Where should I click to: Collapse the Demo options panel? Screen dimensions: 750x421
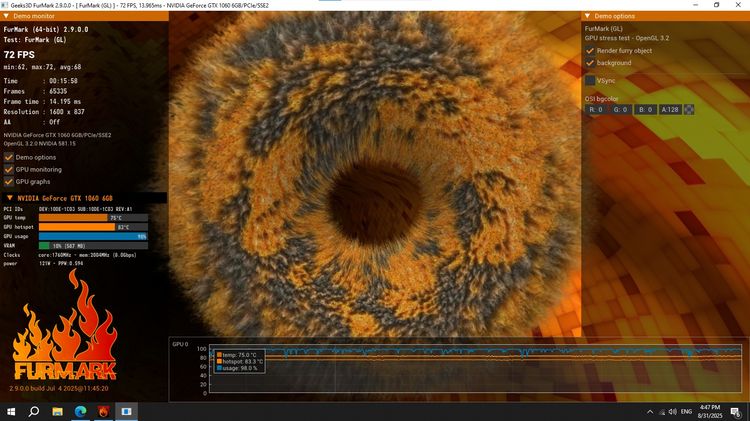click(588, 17)
